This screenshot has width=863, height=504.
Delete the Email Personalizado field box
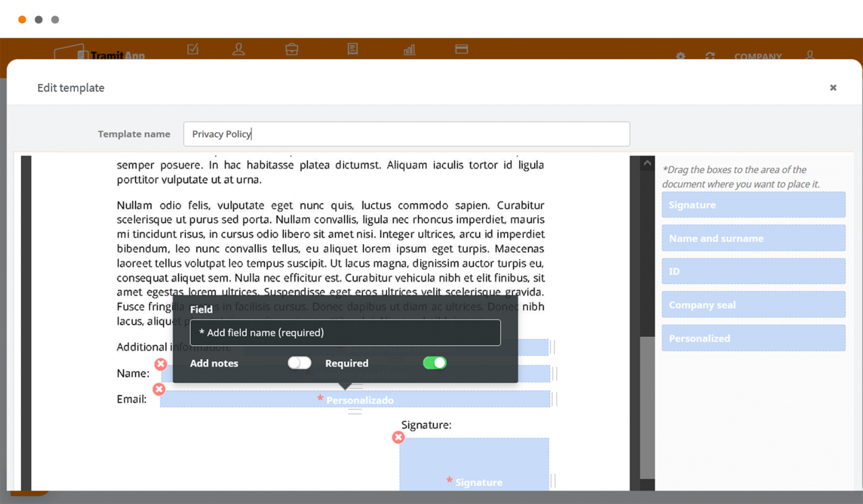pyautogui.click(x=159, y=389)
